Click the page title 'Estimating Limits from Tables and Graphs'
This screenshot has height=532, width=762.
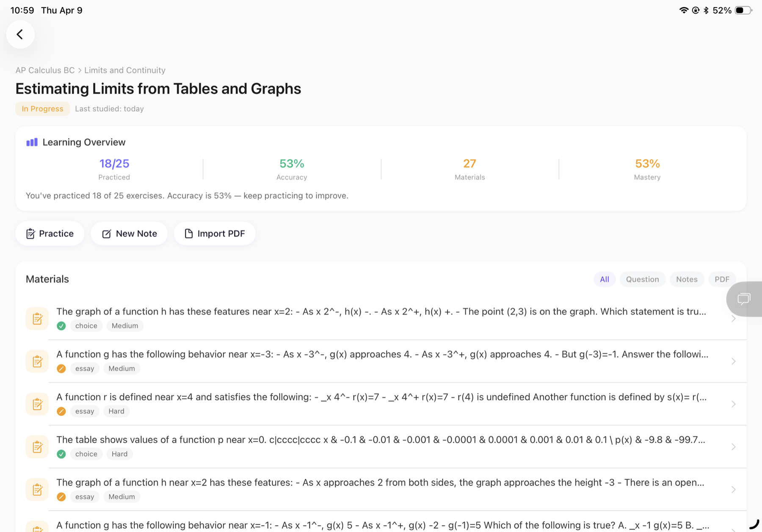[x=158, y=89]
